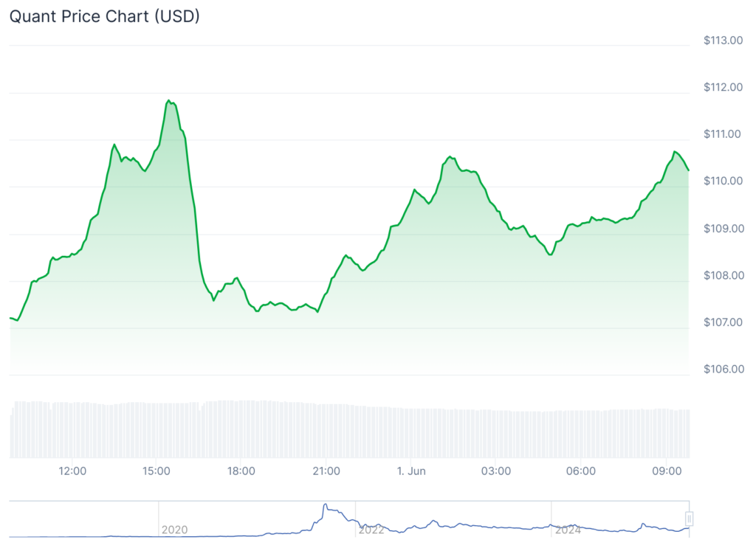Select the 12:00 time axis label
The width and height of the screenshot is (756, 551).
pyautogui.click(x=72, y=471)
